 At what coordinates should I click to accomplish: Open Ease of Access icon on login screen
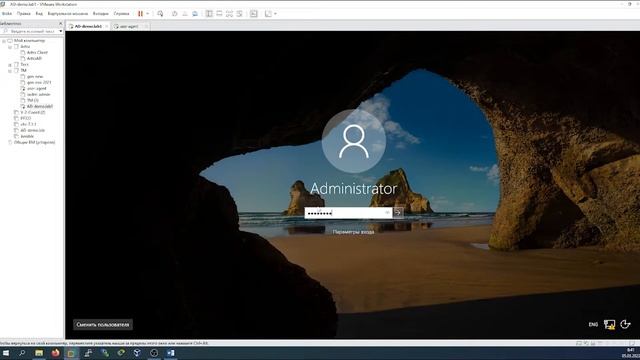tap(625, 325)
